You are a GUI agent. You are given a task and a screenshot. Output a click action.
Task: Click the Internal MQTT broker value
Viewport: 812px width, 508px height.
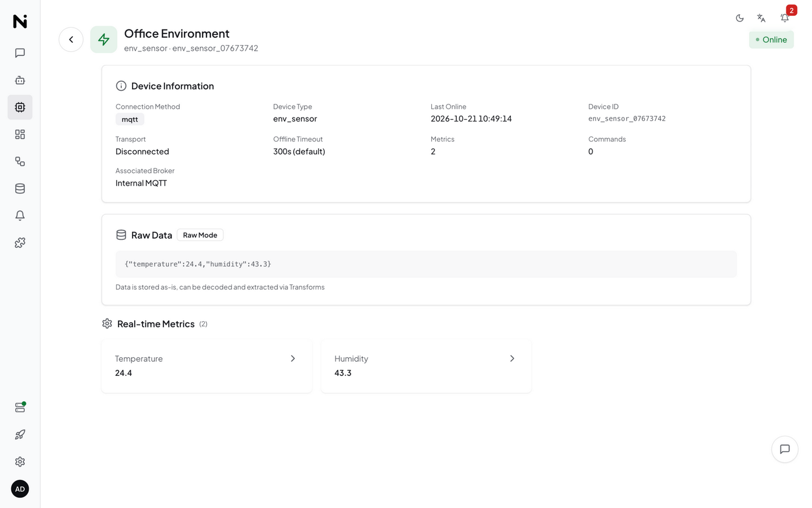click(141, 183)
